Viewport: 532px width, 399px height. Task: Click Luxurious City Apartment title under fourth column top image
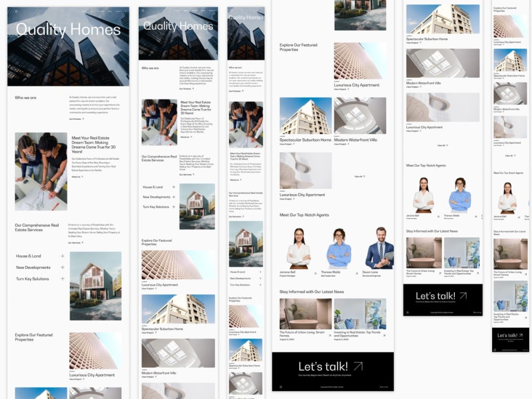point(356,85)
